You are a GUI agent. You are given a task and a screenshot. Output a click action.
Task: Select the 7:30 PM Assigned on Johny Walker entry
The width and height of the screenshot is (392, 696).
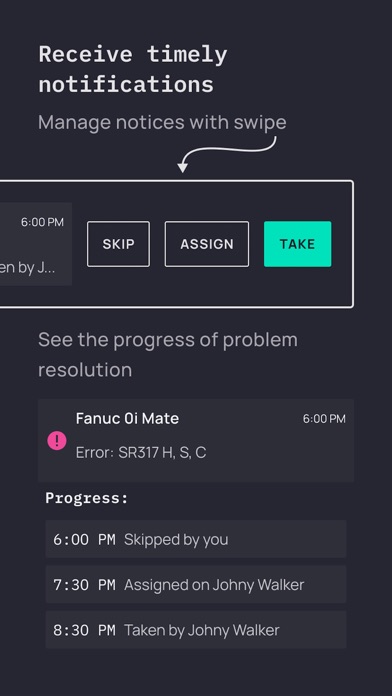(x=196, y=584)
